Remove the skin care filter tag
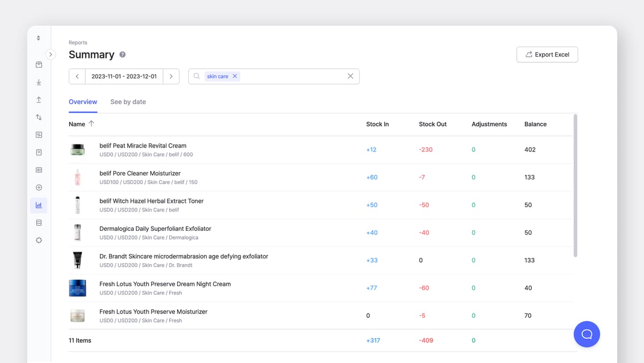Screen dimensions: 644x363 click(235, 76)
